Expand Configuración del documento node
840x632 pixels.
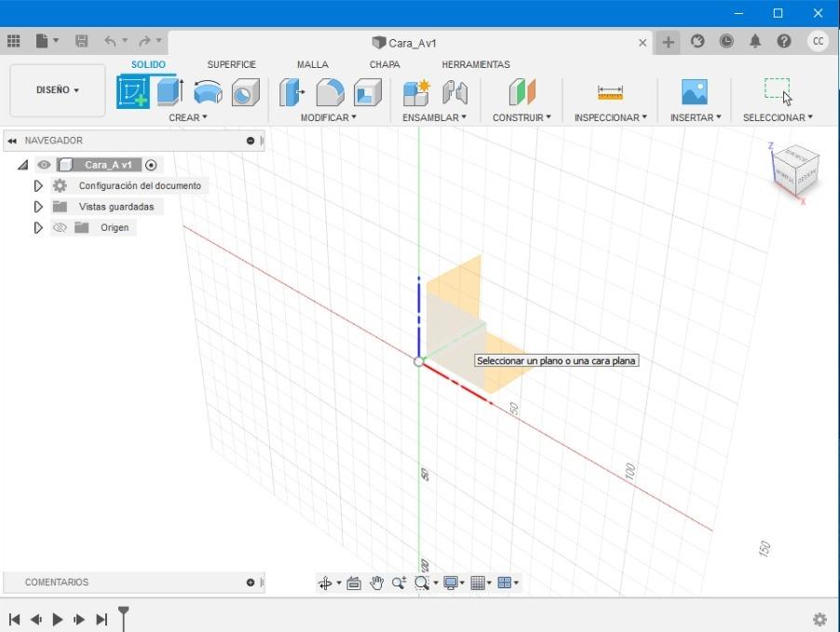[38, 186]
